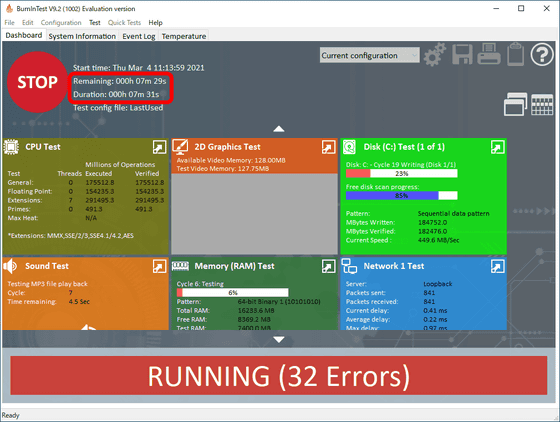560x422 pixels.
Task: Click the Floating Point row label
Action: pos(30,191)
